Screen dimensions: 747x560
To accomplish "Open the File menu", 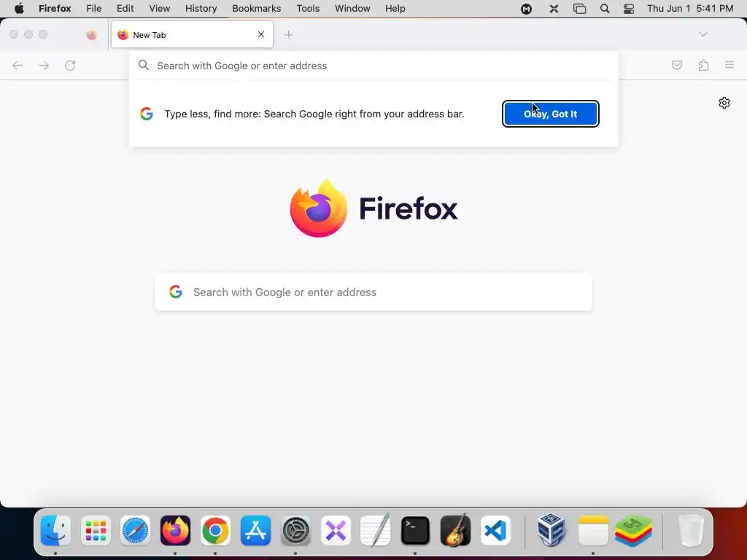I will pyautogui.click(x=94, y=9).
